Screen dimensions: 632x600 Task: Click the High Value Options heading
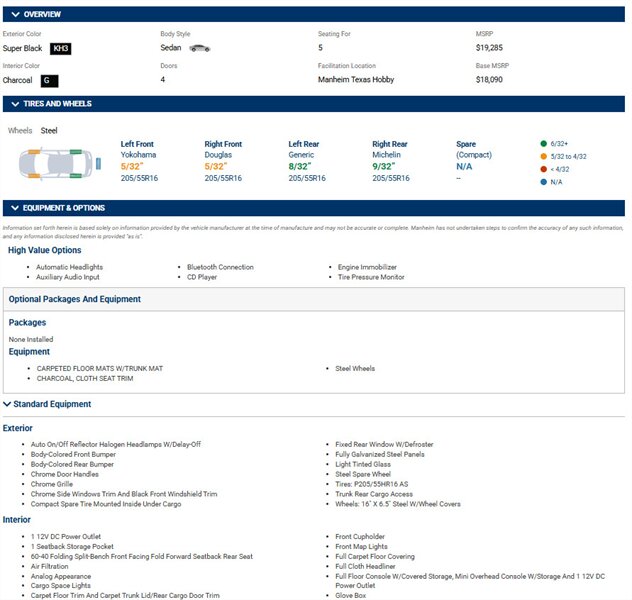pos(45,250)
